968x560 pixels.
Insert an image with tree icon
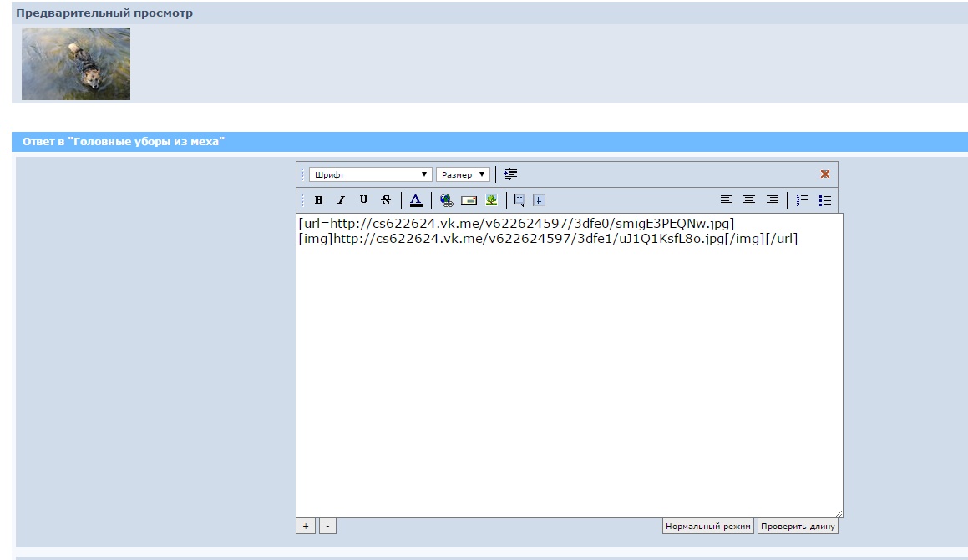[x=491, y=199]
